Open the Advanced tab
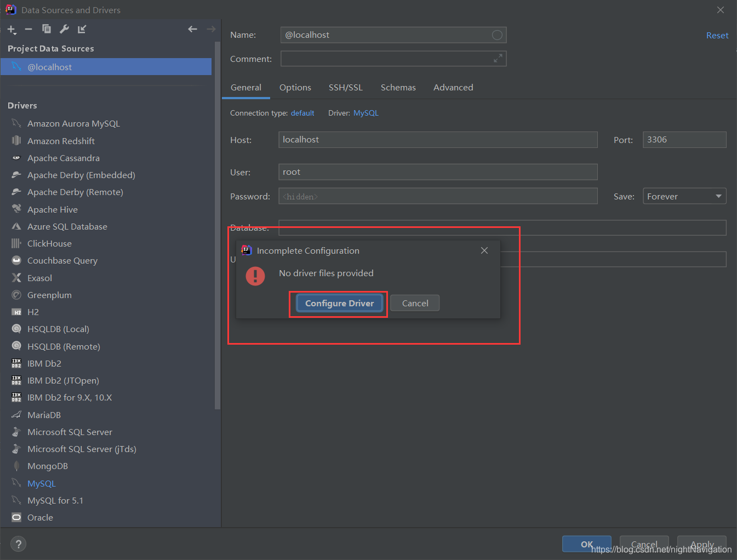The image size is (737, 560). (453, 88)
